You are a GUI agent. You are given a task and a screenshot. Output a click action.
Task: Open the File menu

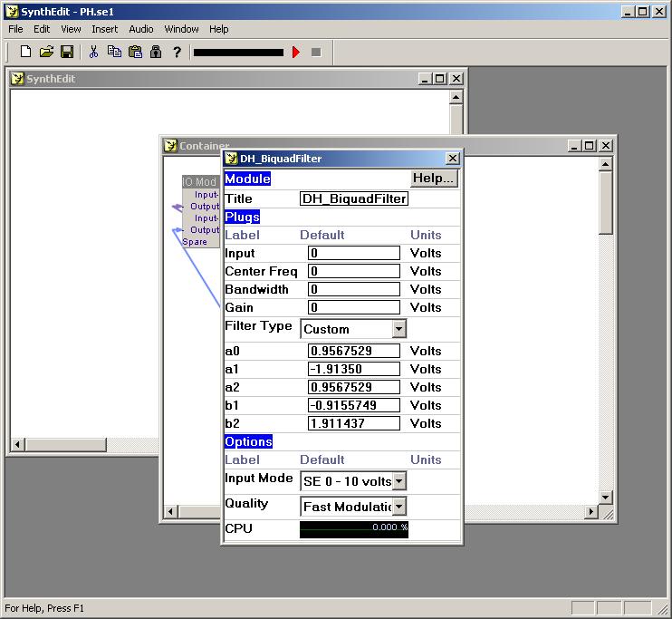(16, 29)
